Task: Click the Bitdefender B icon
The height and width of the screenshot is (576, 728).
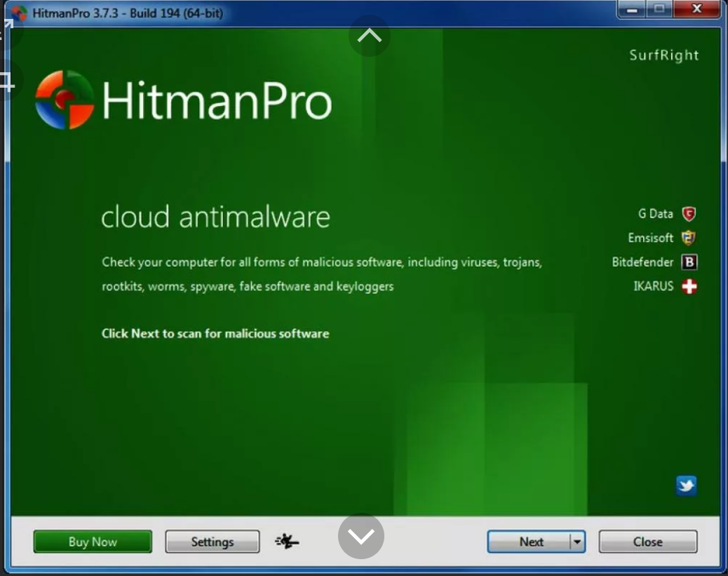Action: coord(689,262)
